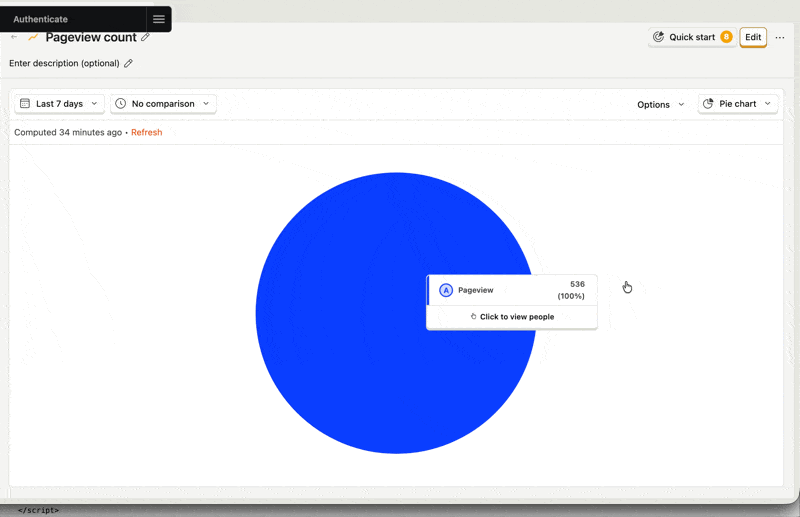Screen dimensions: 800x517
Task: Click the A series badge in tooltip
Action: click(x=446, y=290)
